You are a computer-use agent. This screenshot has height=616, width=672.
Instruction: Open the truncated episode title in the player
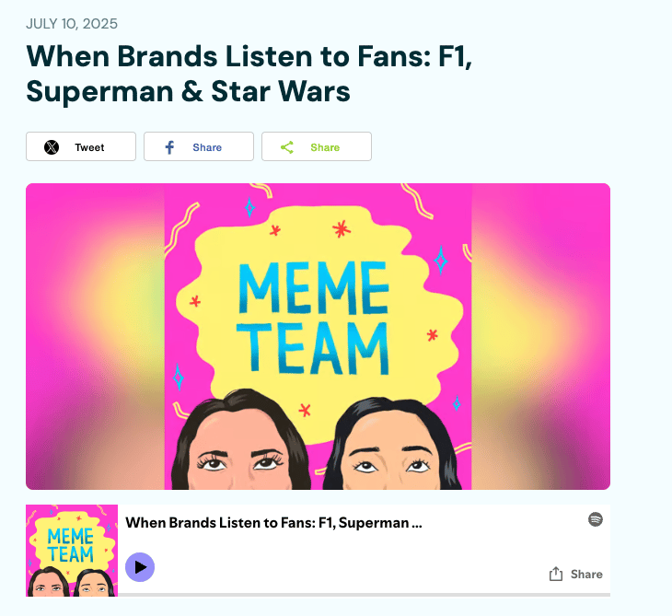[273, 523]
